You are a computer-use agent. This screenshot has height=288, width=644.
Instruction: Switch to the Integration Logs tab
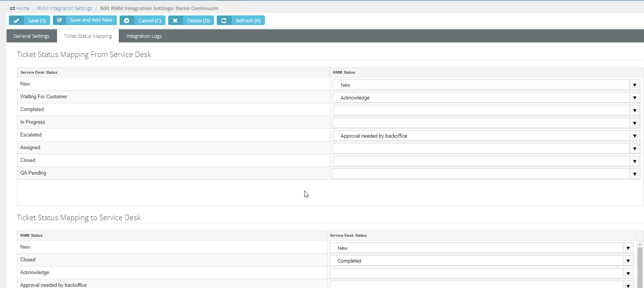point(144,36)
